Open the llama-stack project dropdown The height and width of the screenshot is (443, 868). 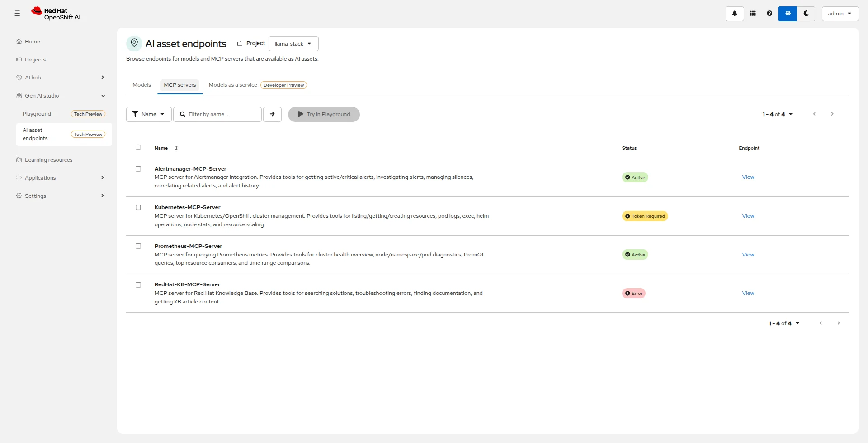(293, 44)
